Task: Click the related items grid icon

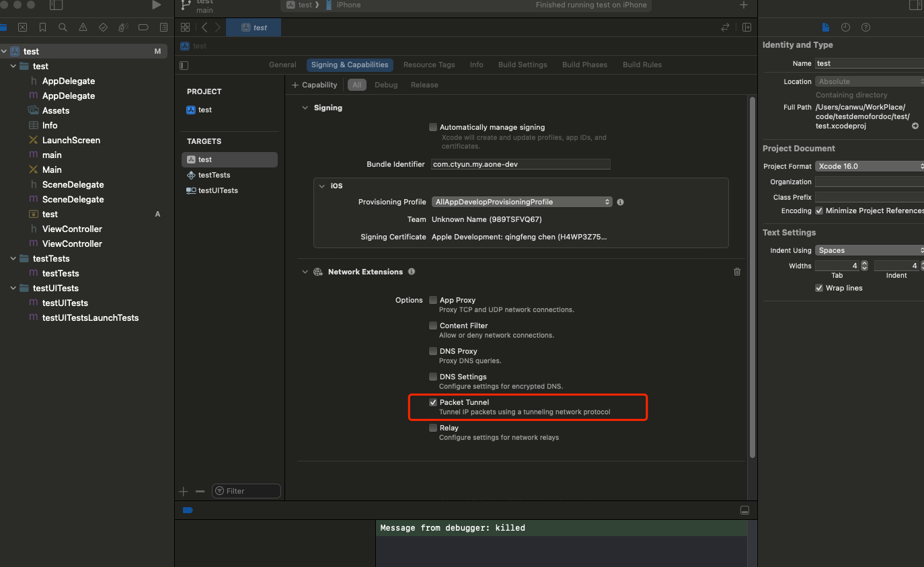Action: coord(186,28)
